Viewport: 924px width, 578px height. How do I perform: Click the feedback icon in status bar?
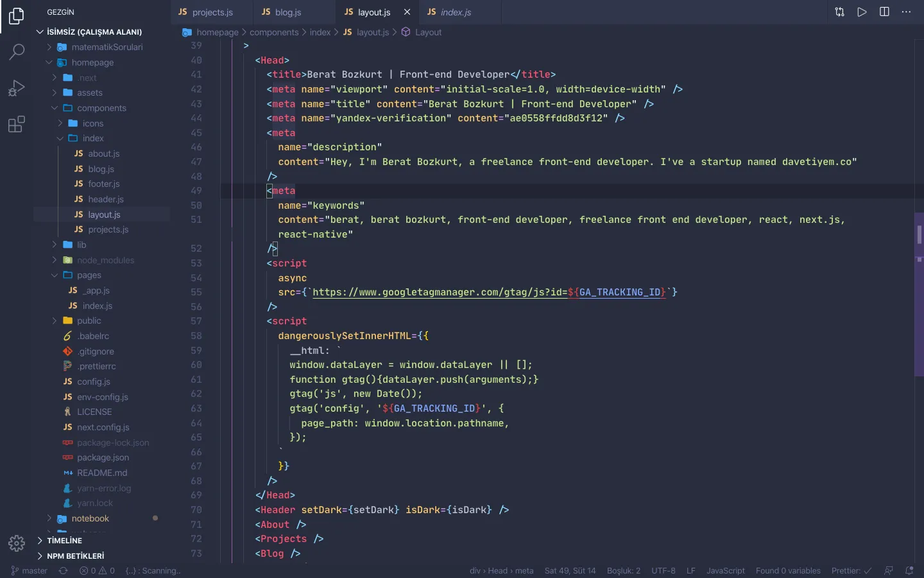pyautogui.click(x=889, y=570)
